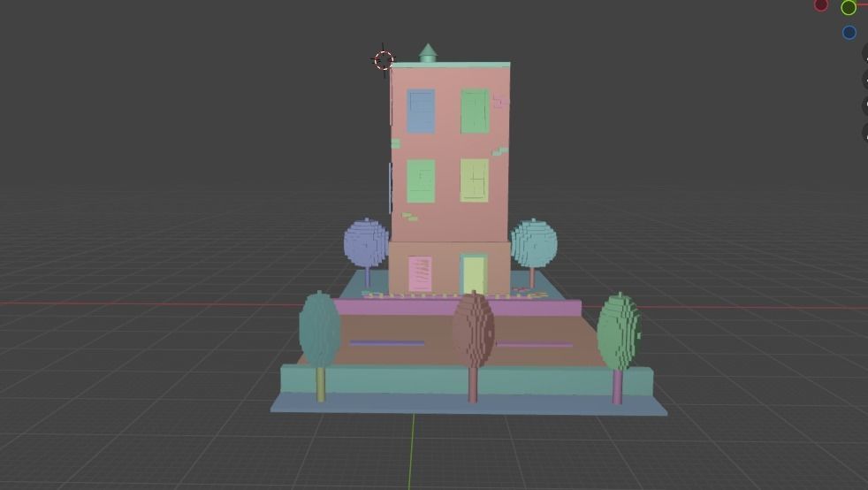Select the yellow middle-floor window
This screenshot has width=868, height=490.
click(x=475, y=180)
